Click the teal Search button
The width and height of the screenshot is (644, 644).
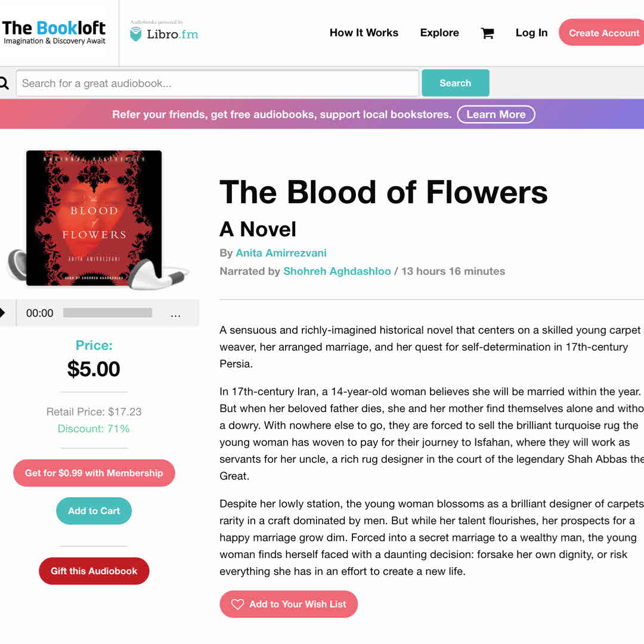[456, 83]
